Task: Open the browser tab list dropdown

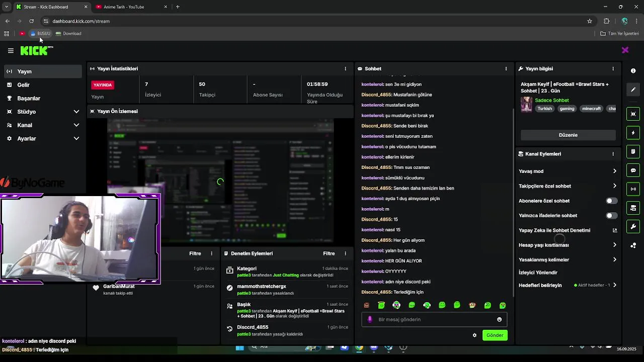Action: coord(6,7)
